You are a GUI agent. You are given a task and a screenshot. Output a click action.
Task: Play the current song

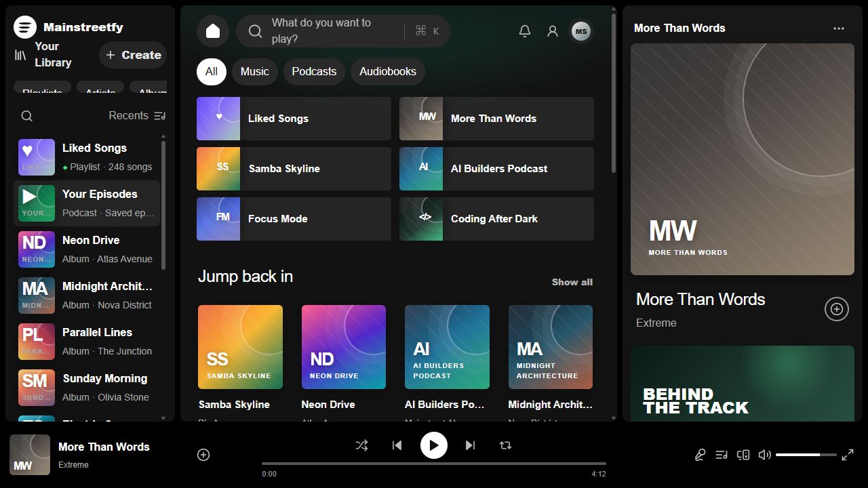click(434, 445)
